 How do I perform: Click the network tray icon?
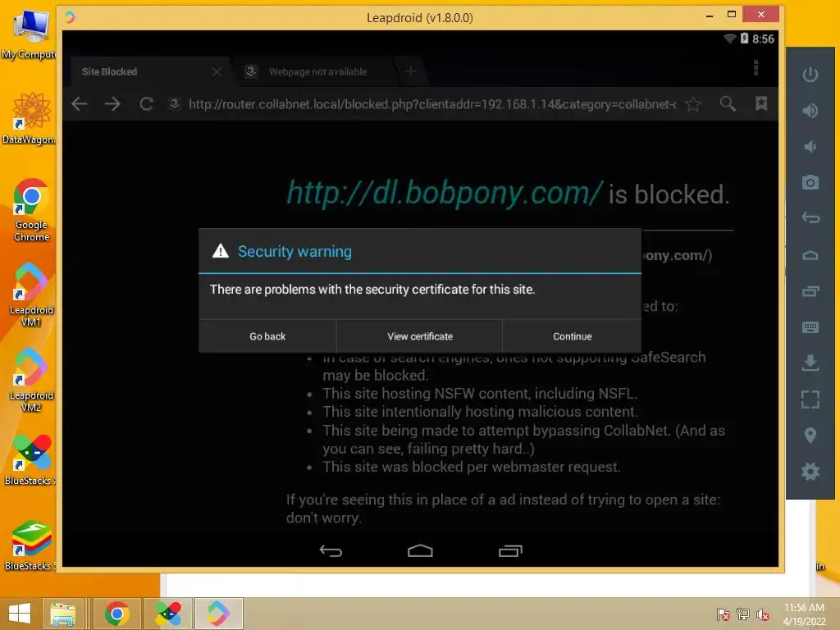pos(743,614)
